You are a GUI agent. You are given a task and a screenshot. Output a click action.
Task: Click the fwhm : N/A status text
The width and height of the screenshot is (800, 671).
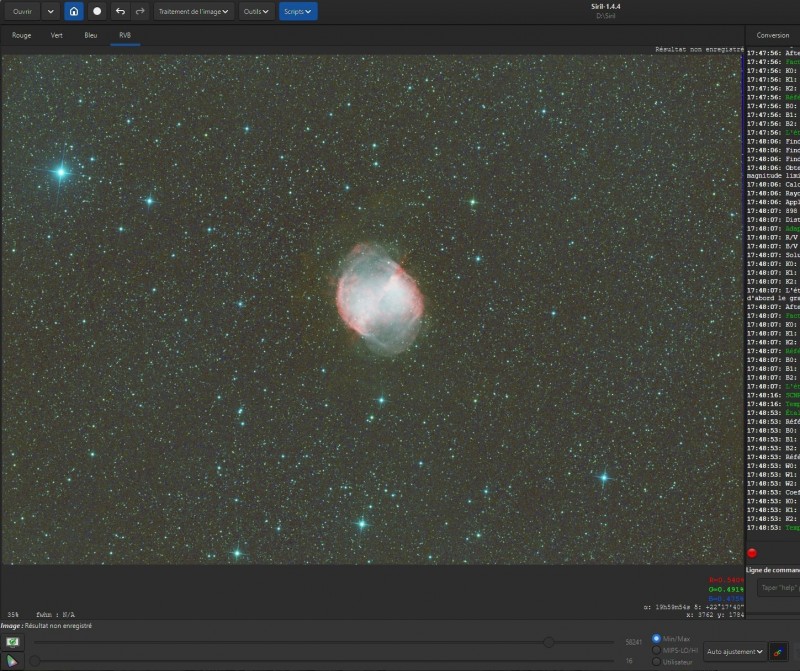tap(56, 614)
